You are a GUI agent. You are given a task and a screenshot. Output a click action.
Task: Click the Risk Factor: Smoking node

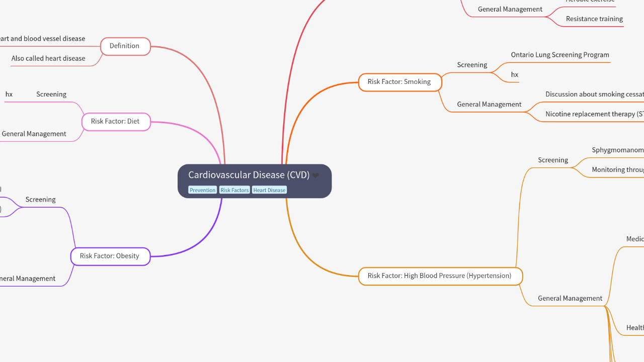click(399, 82)
